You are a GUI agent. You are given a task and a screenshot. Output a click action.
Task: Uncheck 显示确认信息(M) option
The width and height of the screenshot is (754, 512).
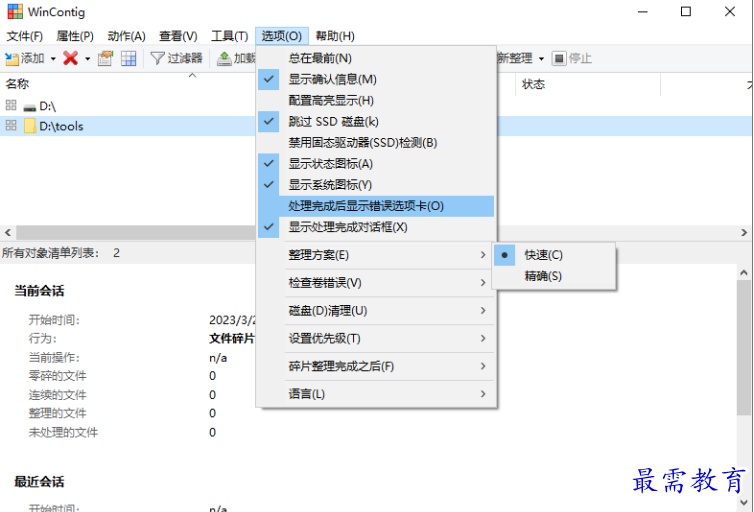click(376, 79)
